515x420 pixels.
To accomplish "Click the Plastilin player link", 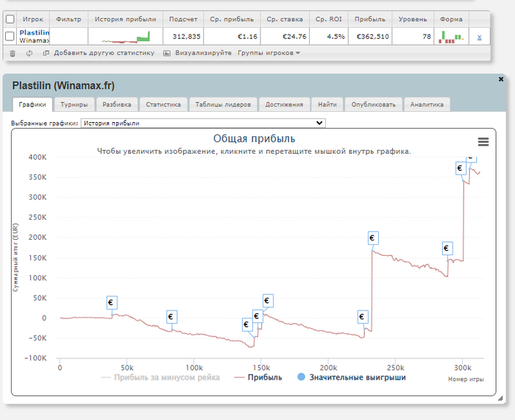I will tap(34, 32).
